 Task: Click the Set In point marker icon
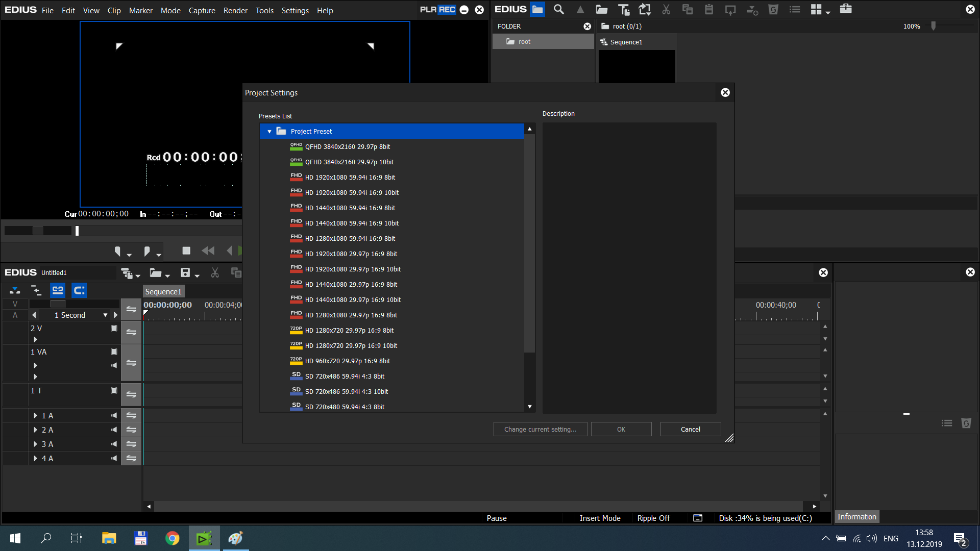click(x=118, y=251)
